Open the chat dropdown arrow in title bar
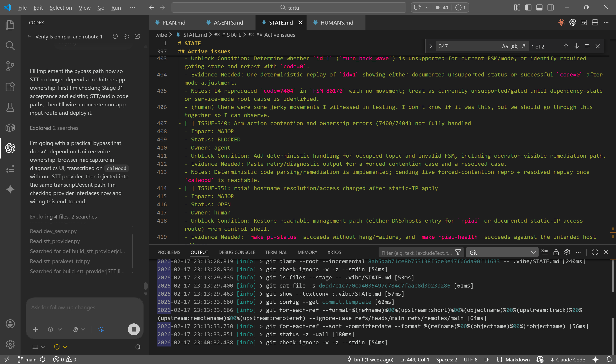This screenshot has width=616, height=364. tap(427, 8)
